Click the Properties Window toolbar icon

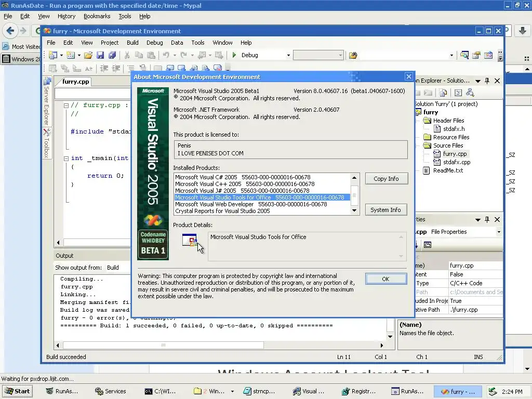click(476, 55)
